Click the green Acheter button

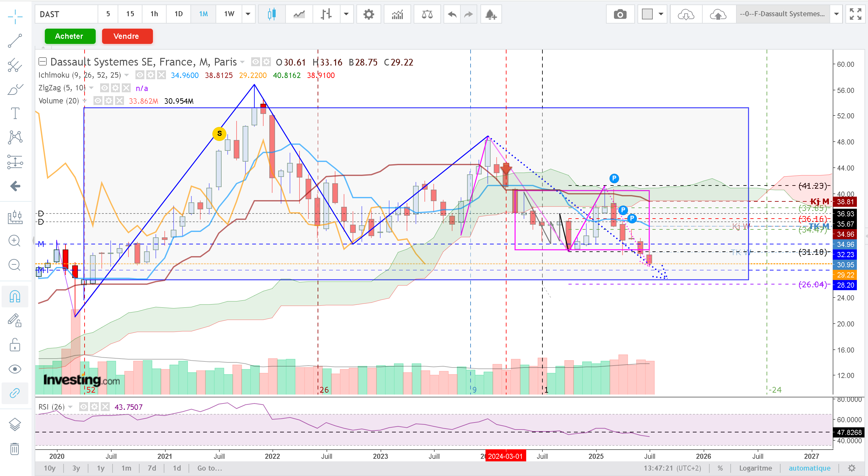[x=70, y=36]
